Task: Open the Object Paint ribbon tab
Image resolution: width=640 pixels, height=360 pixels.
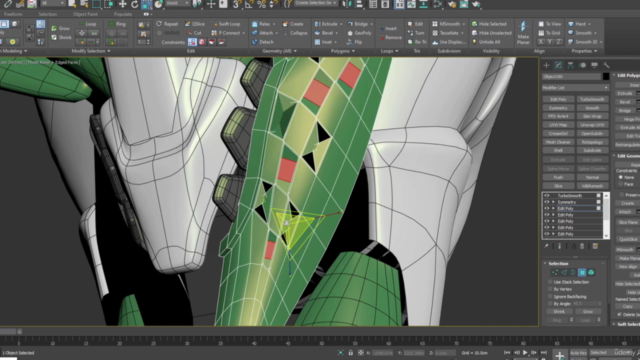Action: click(85, 14)
